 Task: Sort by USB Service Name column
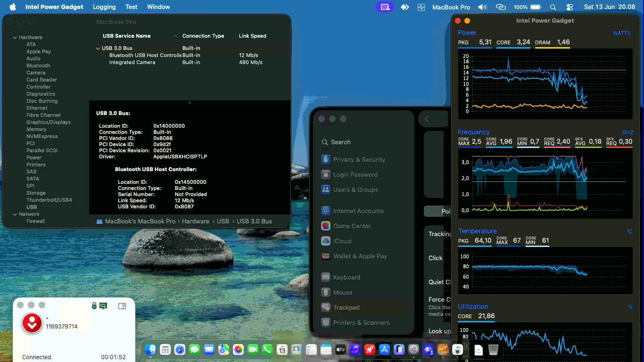coord(127,36)
